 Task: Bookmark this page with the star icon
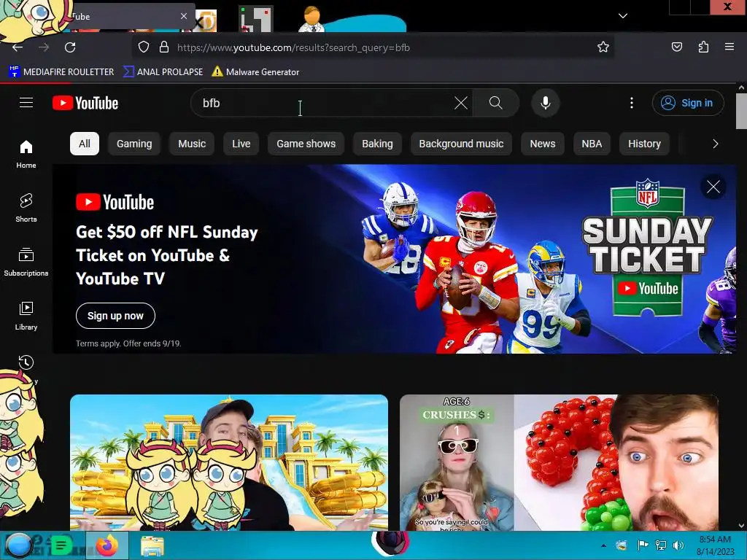(603, 47)
